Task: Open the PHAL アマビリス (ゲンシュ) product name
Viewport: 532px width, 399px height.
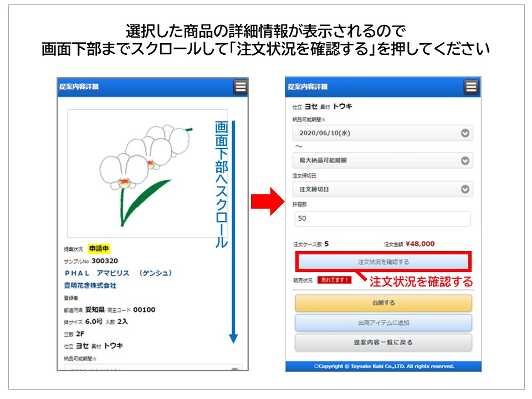Action: pos(118,273)
